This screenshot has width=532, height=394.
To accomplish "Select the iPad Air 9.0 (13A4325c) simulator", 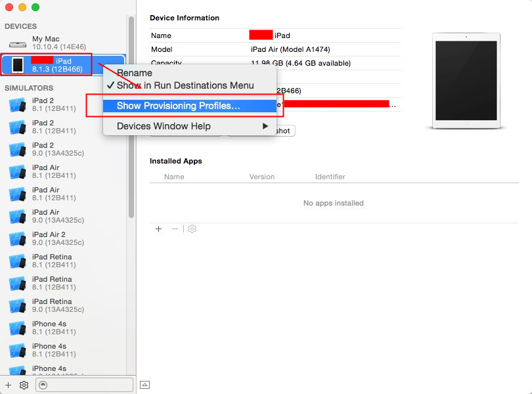I will click(x=63, y=216).
